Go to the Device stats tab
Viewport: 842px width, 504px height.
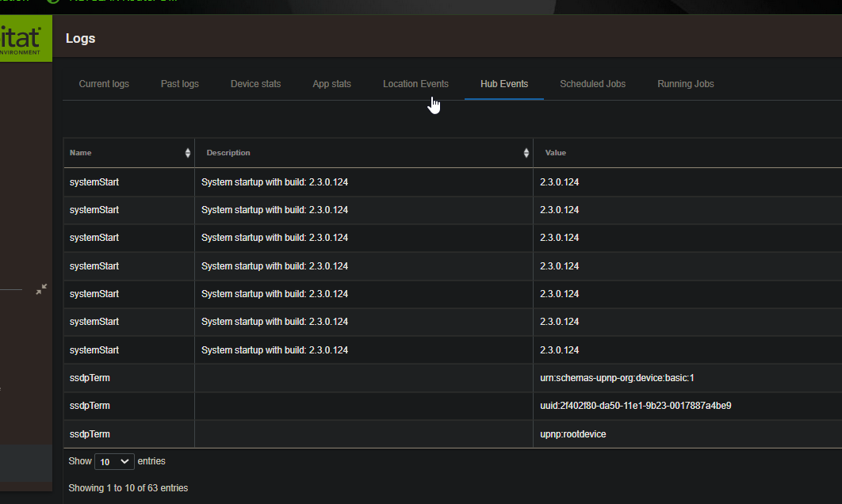(255, 84)
